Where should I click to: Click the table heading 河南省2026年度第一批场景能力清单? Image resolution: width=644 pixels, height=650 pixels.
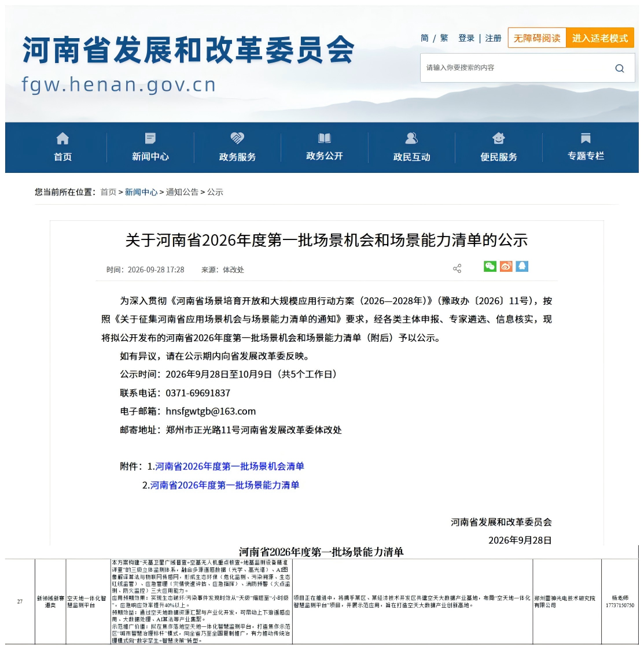click(321, 552)
